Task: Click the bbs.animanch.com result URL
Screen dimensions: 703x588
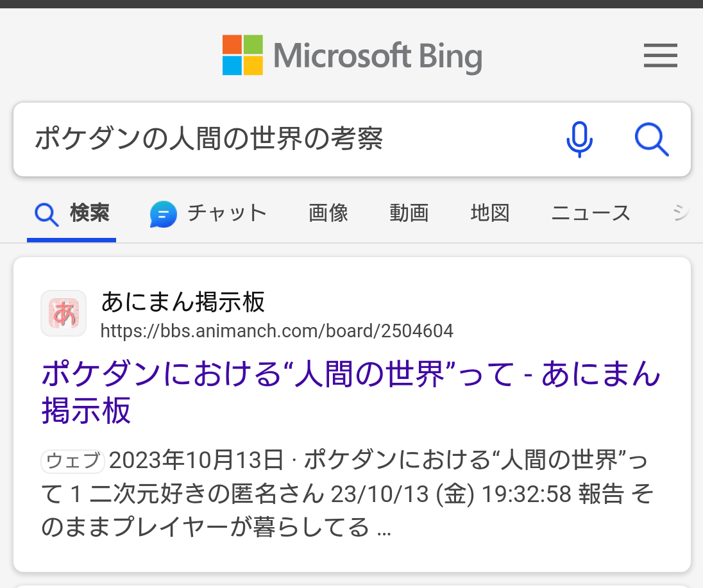Action: tap(277, 331)
